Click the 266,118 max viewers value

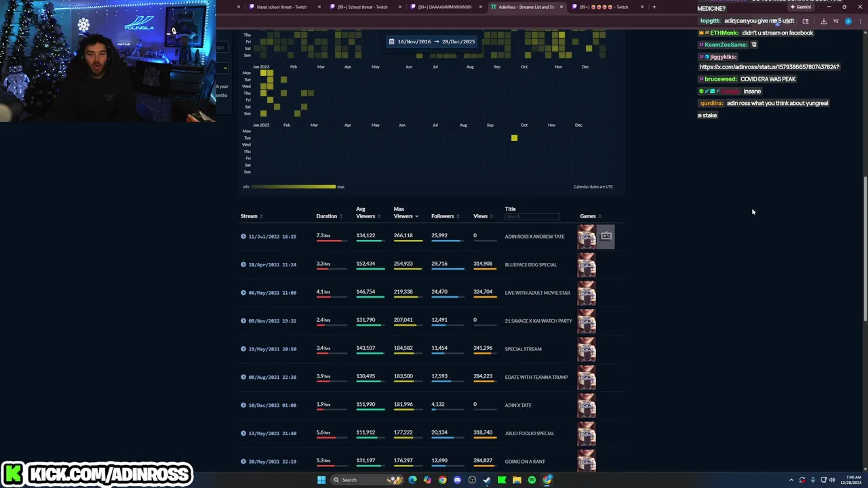[x=403, y=236]
